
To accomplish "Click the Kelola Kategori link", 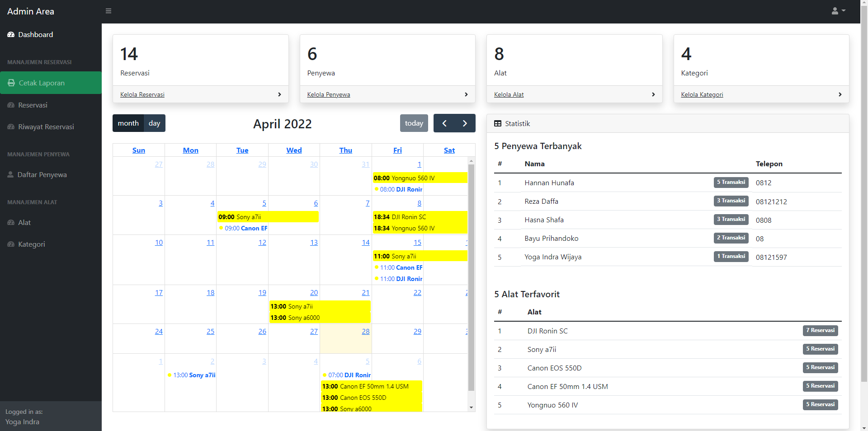I will (702, 94).
